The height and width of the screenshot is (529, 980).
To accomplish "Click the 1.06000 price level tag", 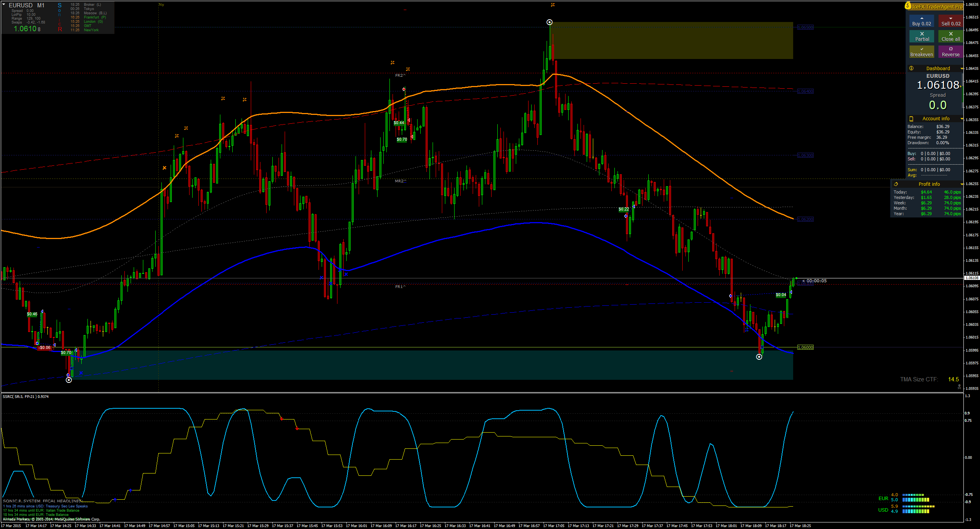I will [805, 347].
